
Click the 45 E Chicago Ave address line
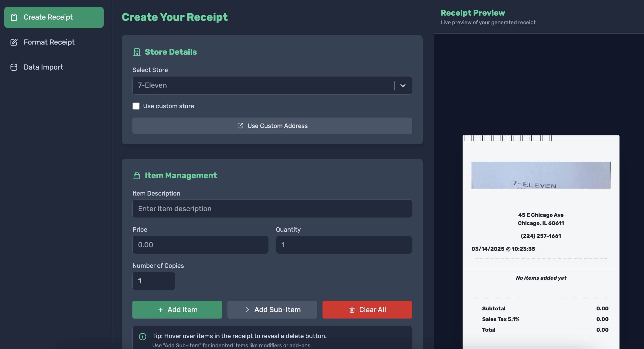pos(541,215)
